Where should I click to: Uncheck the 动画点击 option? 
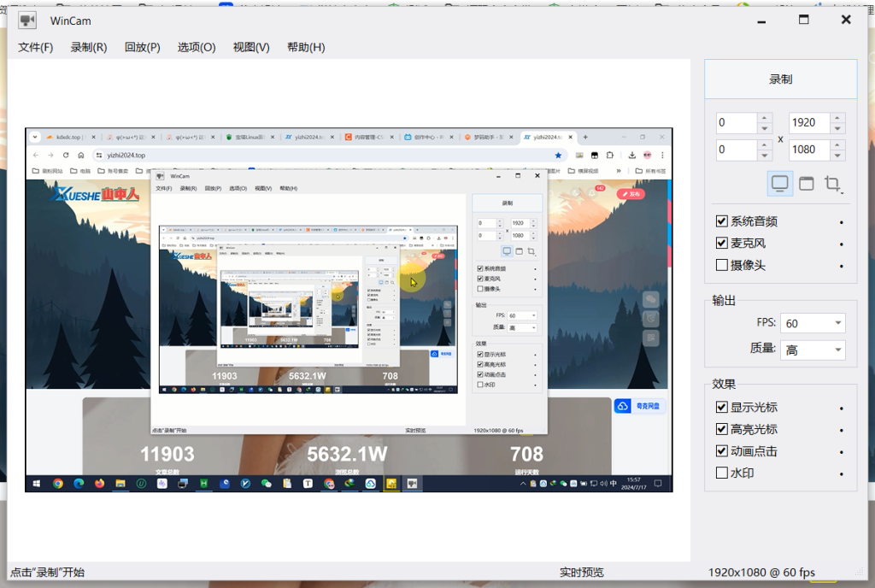722,450
